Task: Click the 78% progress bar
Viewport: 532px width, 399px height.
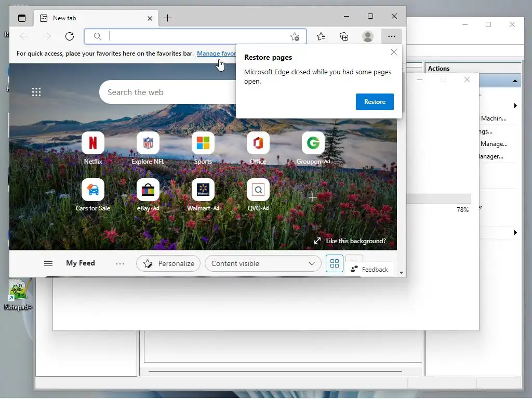Action: (438, 199)
